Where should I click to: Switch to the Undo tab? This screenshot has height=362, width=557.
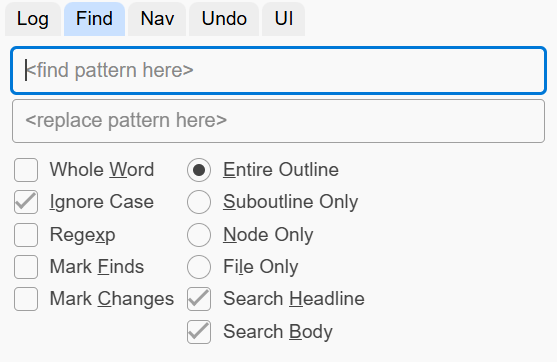(x=224, y=19)
